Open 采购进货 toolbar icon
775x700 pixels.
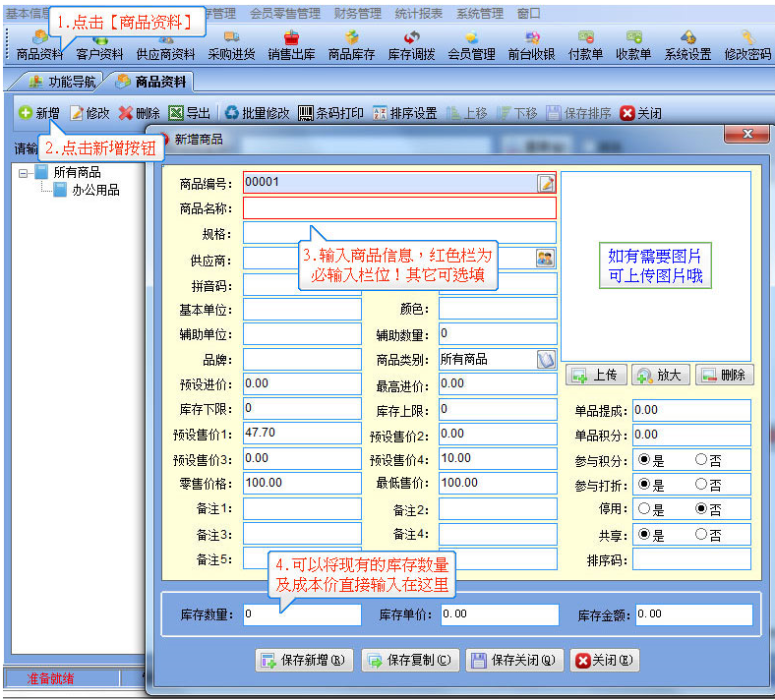[x=231, y=48]
